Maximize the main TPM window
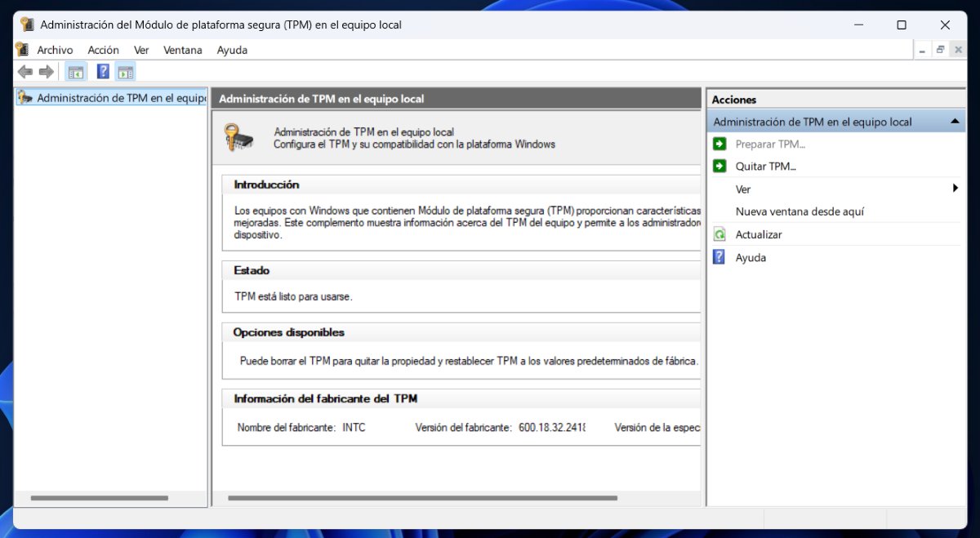This screenshot has width=980, height=538. pos(902,24)
